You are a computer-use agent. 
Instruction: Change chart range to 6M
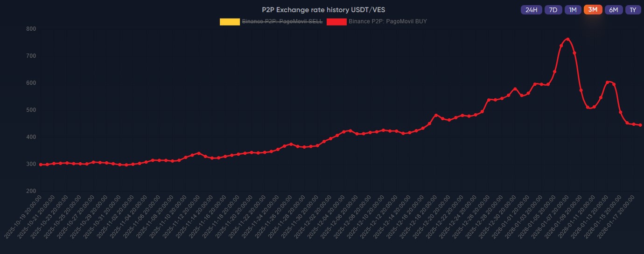(x=614, y=10)
